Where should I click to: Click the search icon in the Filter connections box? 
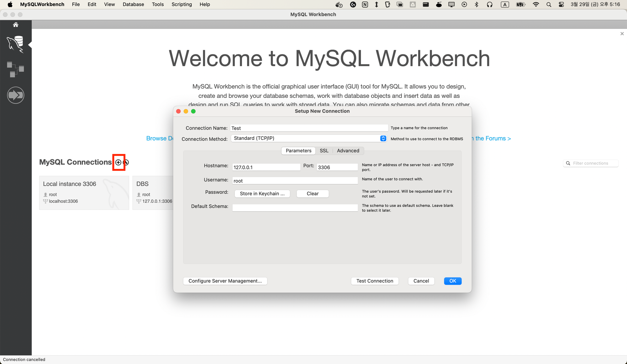click(568, 163)
